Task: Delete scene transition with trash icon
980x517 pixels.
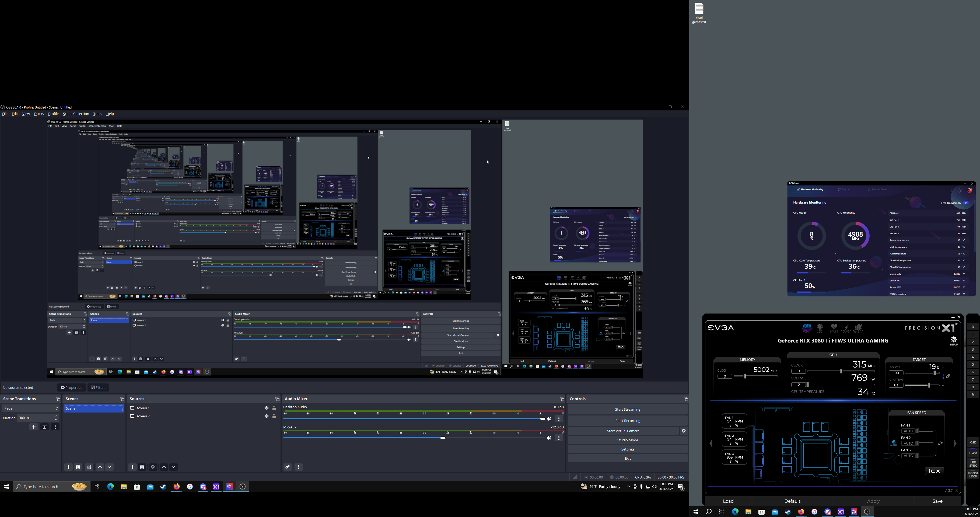Action: pyautogui.click(x=44, y=427)
